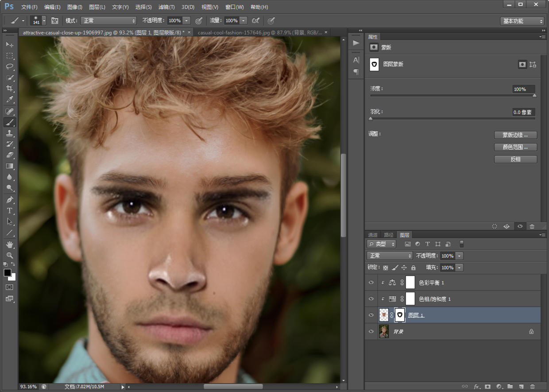
Task: Open the brush blending 模式 dropdown
Action: pos(108,21)
